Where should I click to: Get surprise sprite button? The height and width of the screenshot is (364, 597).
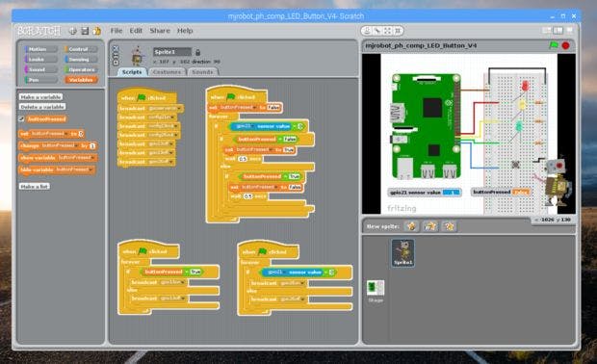(x=450, y=226)
